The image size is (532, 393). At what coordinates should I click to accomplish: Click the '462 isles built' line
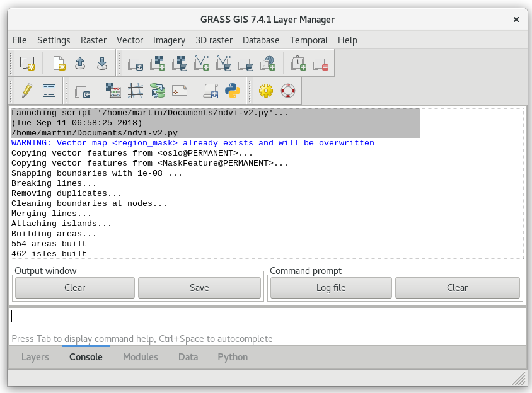tap(49, 254)
